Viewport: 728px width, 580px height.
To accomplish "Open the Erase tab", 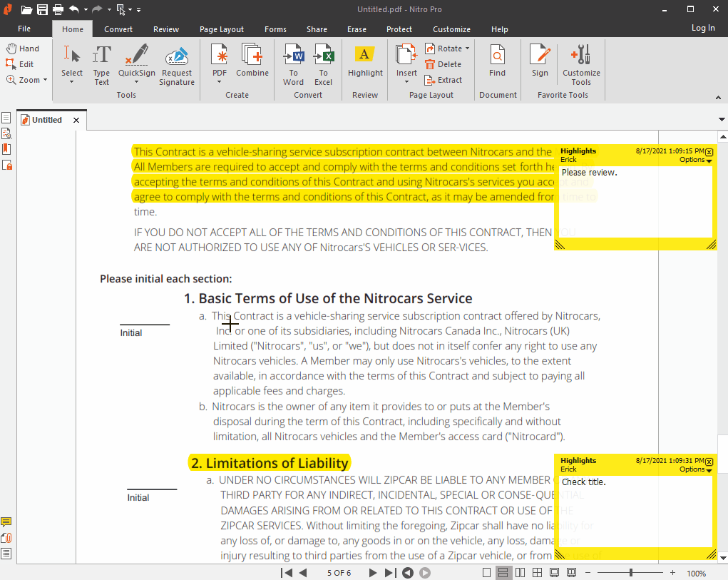I will (x=357, y=29).
